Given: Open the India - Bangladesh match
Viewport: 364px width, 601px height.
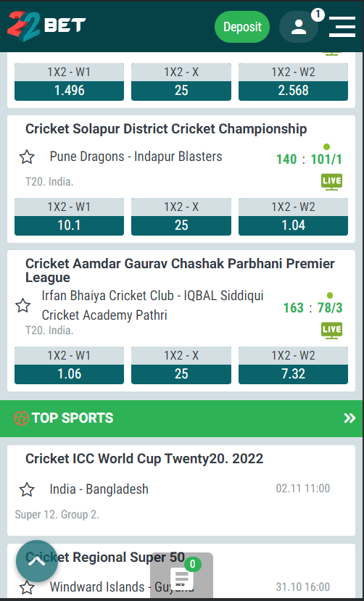Looking at the screenshot, I should click(x=99, y=489).
